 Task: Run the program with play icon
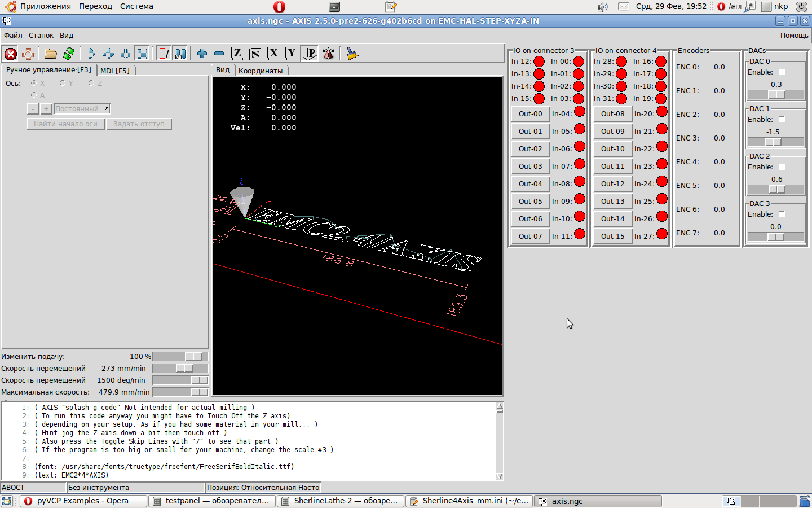pos(91,54)
